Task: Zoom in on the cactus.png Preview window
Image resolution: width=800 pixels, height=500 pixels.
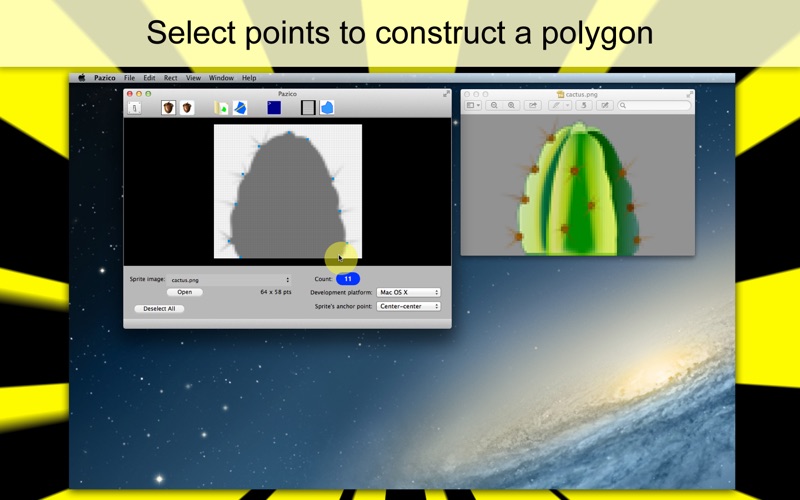Action: tap(511, 105)
